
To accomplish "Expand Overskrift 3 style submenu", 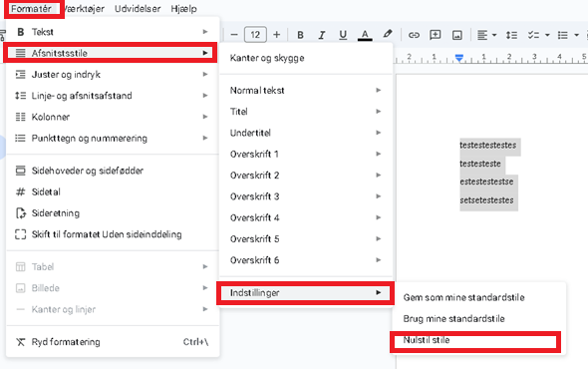I will click(x=306, y=196).
